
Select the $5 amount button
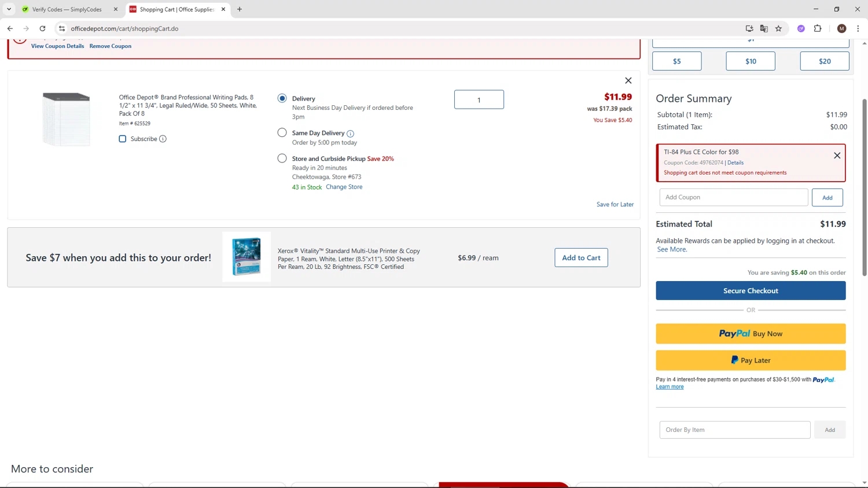click(x=676, y=61)
